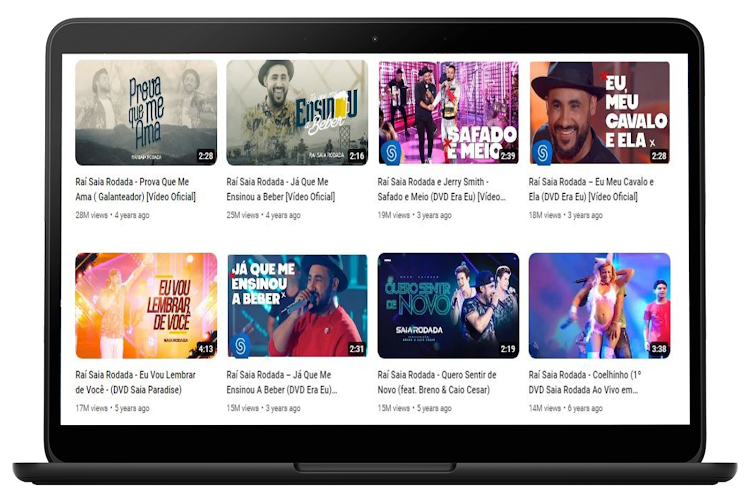Viewport: 750px width, 500px height.
Task: Open the 'Já Que Me Ensinou a Beber' 2:31 thumbnail
Action: pyautogui.click(x=297, y=306)
